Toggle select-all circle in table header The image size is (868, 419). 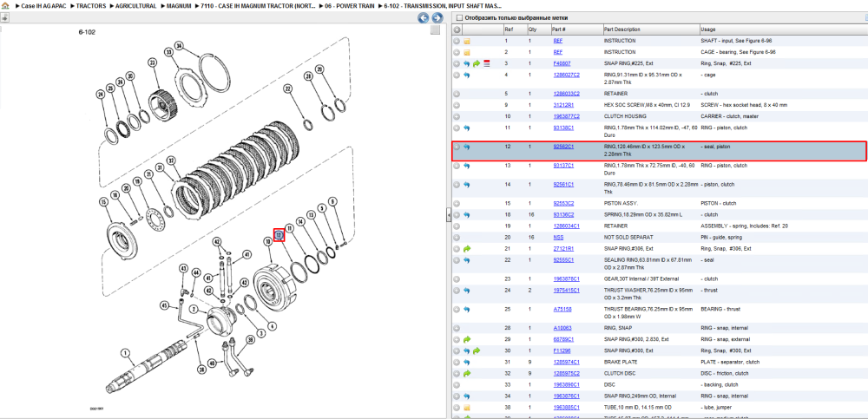coord(457,29)
